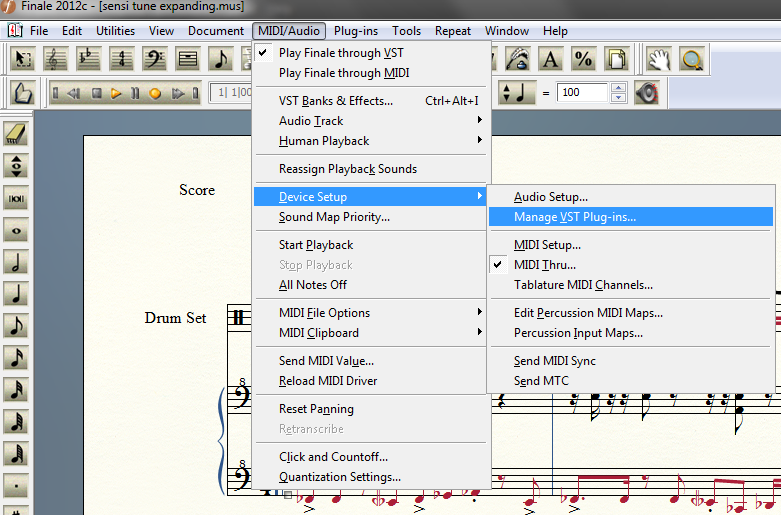The height and width of the screenshot is (515, 781).
Task: Open the tempo note duration selector
Action: tap(517, 93)
